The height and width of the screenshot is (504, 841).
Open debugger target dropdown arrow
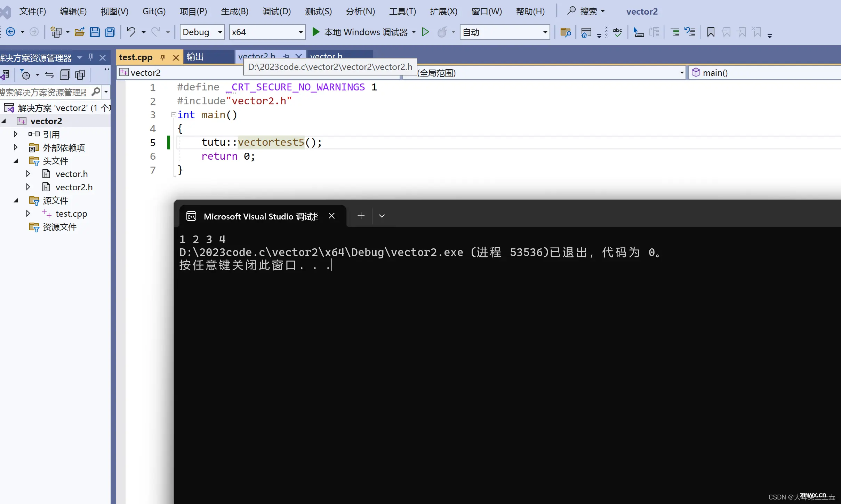[x=414, y=32]
